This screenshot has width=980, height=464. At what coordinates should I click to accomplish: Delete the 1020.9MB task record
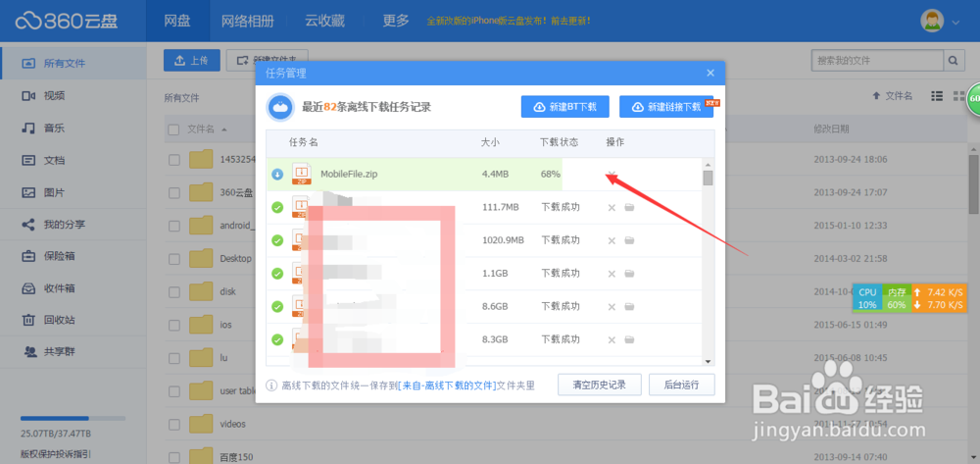pyautogui.click(x=612, y=240)
